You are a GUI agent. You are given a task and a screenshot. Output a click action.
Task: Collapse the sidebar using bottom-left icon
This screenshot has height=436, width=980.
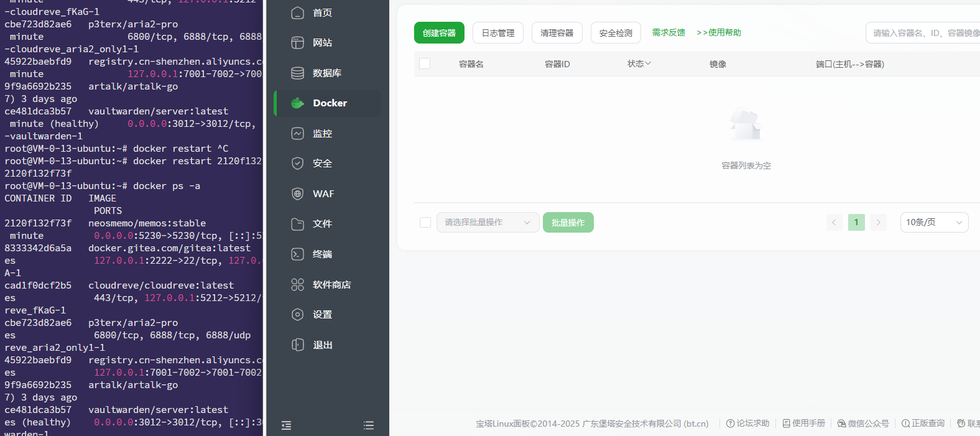[x=286, y=425]
